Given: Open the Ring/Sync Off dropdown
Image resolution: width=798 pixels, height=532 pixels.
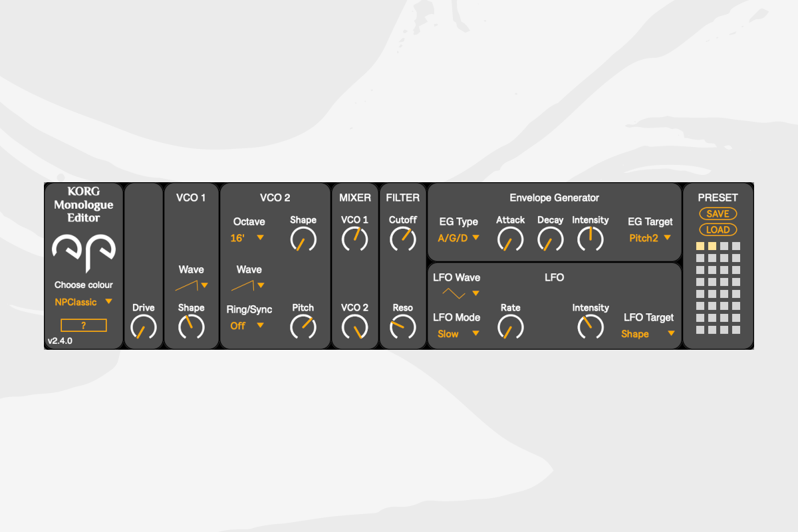Looking at the screenshot, I should (247, 326).
